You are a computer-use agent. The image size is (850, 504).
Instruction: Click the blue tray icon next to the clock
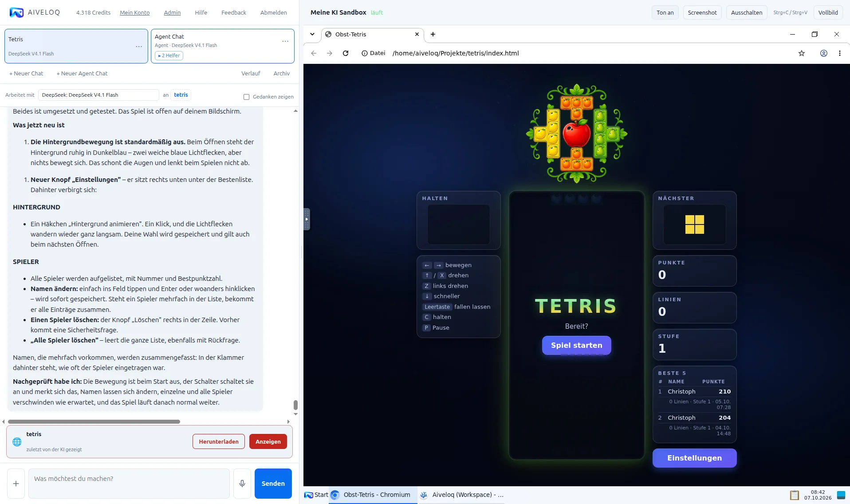(x=841, y=495)
